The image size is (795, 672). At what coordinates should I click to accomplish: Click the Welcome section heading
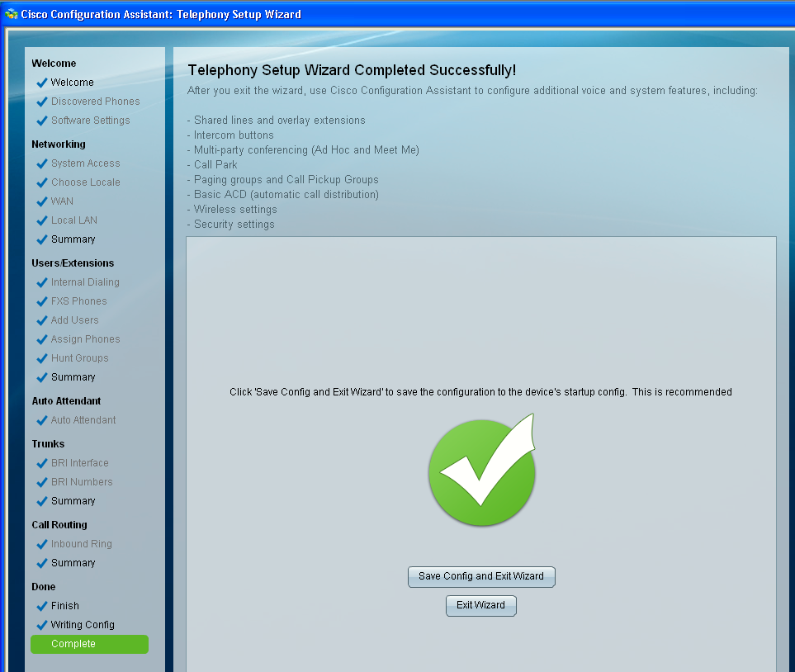pos(54,64)
